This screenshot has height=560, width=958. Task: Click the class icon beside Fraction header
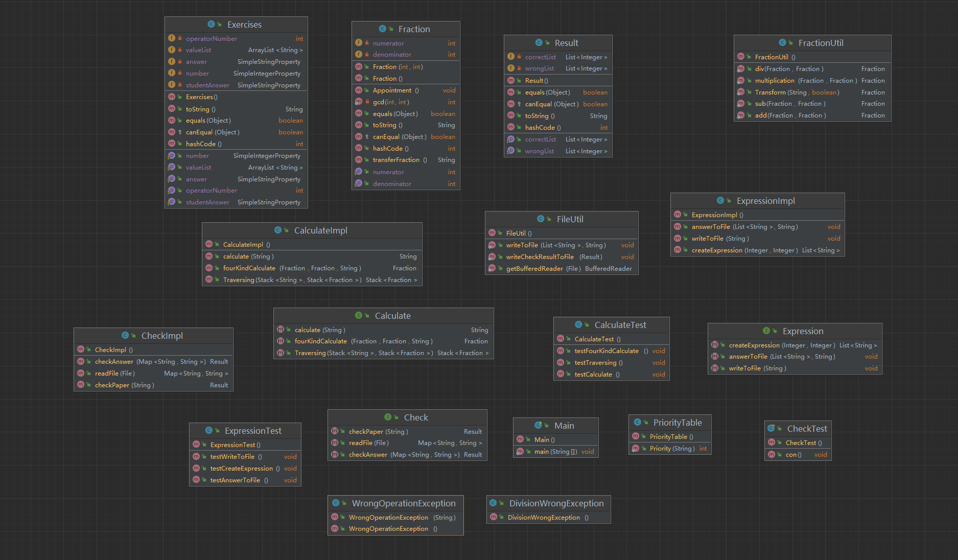pos(382,29)
